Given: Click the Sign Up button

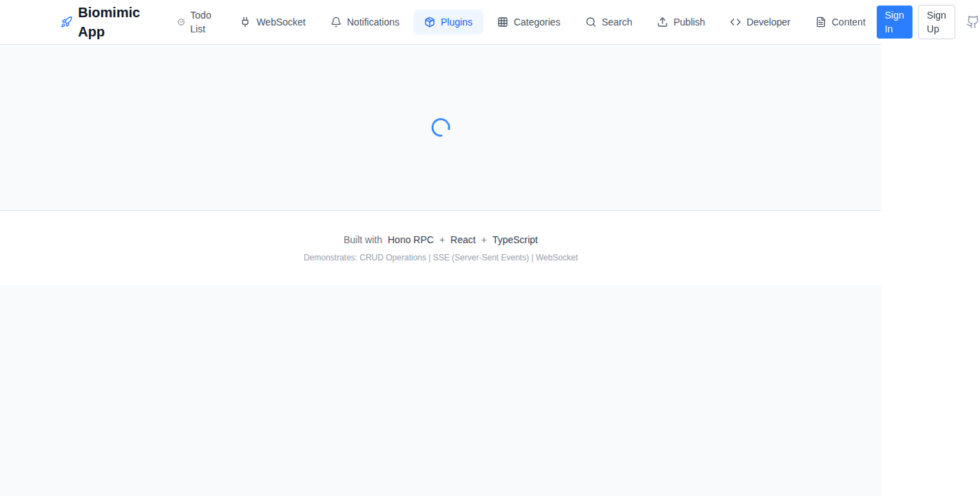Looking at the screenshot, I should pos(937,22).
